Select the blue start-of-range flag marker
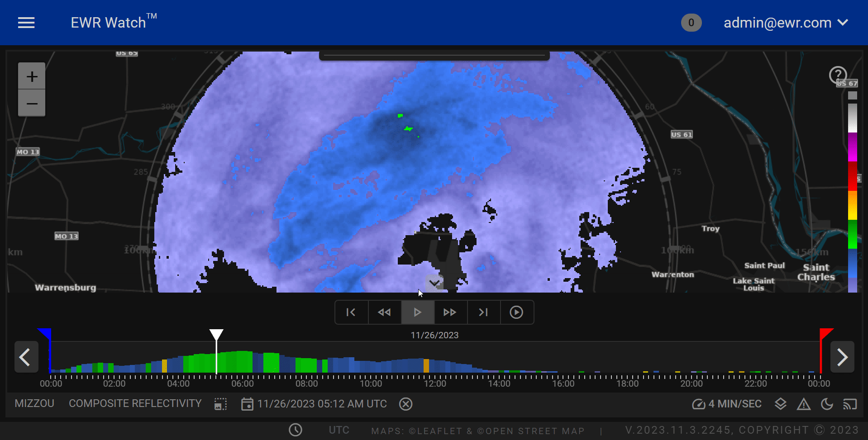This screenshot has height=440, width=868. pyautogui.click(x=45, y=335)
